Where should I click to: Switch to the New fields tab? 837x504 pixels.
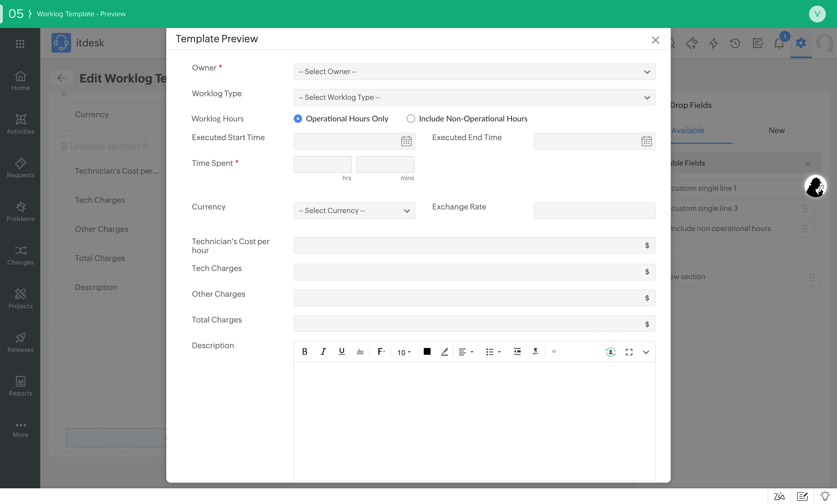click(x=777, y=130)
